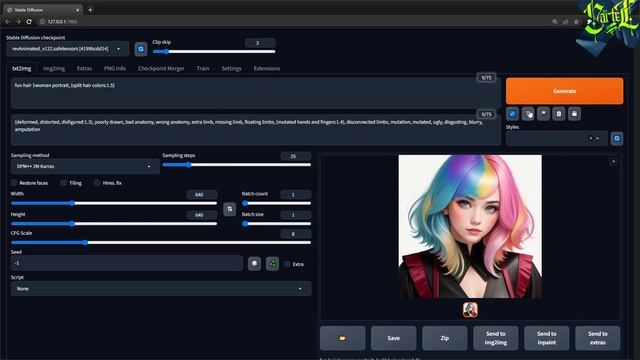Click the orange Generate button
Screen dimensions: 640x360
[564, 91]
